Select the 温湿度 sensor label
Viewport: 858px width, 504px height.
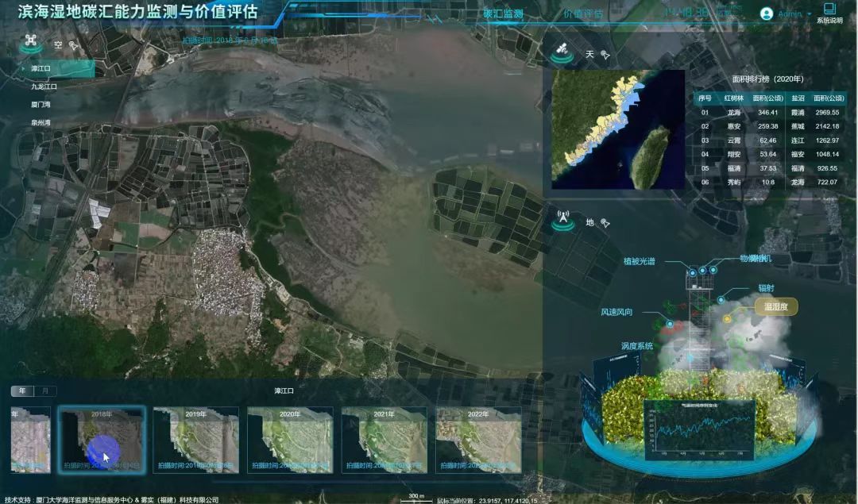pyautogui.click(x=775, y=307)
